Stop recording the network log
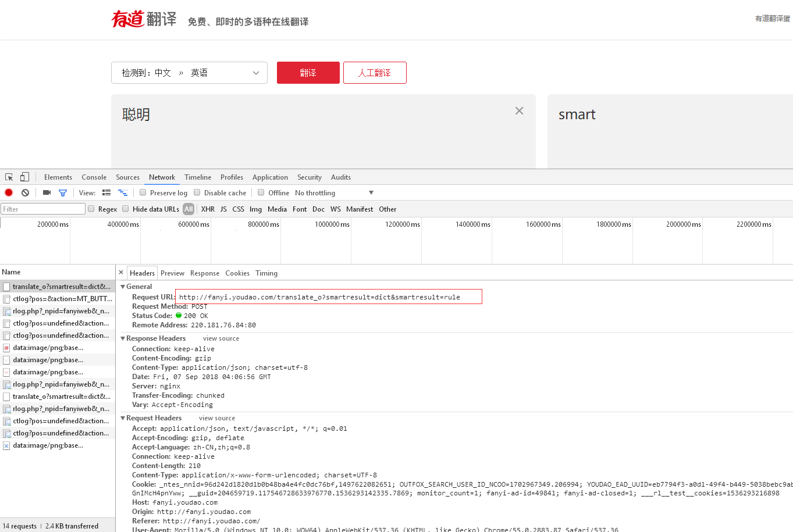 coord(9,193)
